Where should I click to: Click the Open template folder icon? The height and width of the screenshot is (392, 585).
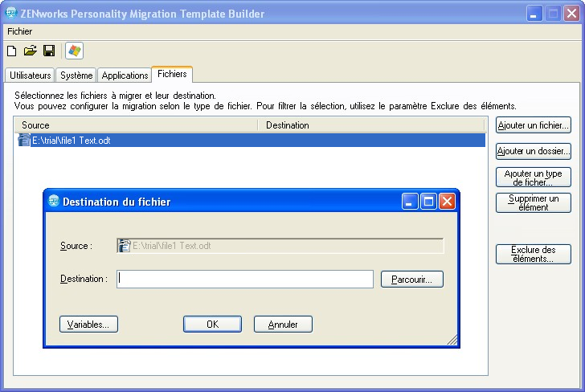(x=31, y=51)
